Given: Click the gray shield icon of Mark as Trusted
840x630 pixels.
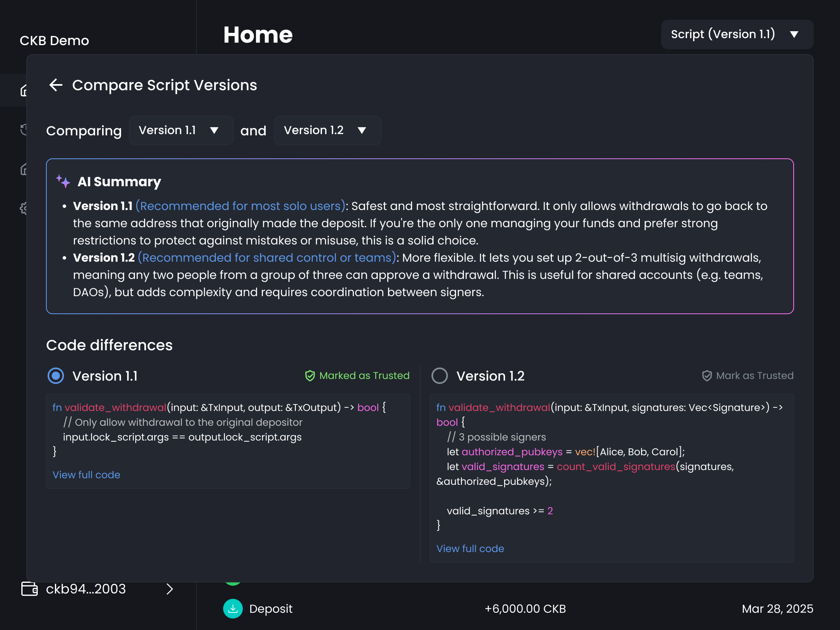Looking at the screenshot, I should (x=707, y=376).
